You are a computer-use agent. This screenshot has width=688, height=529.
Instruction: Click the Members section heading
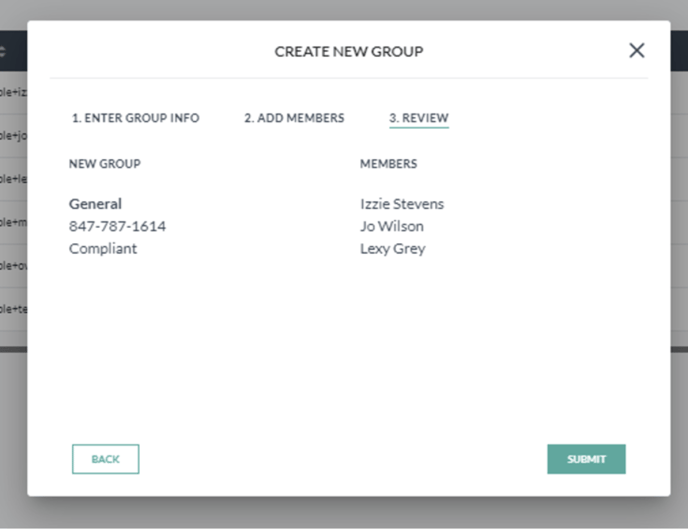tap(388, 163)
